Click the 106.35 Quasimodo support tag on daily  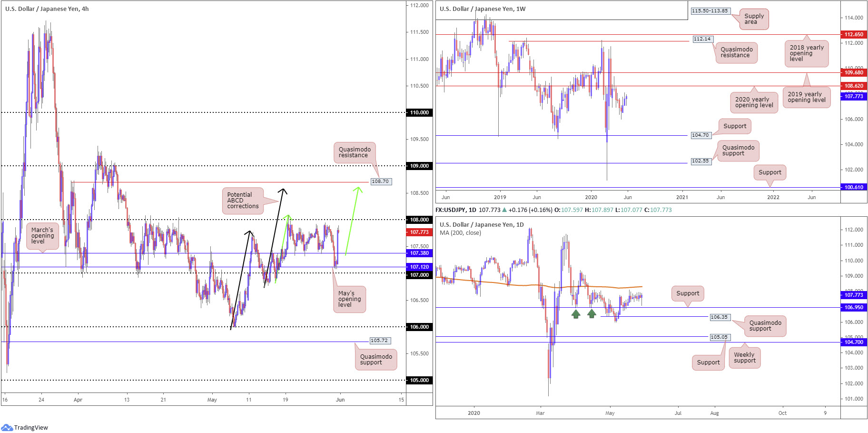[x=719, y=317]
